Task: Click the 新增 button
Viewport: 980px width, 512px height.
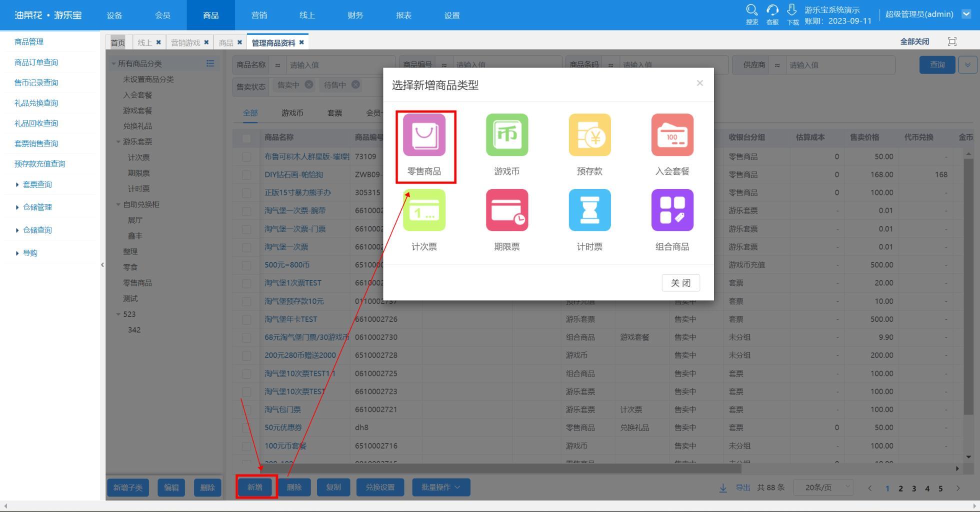Action: 255,487
